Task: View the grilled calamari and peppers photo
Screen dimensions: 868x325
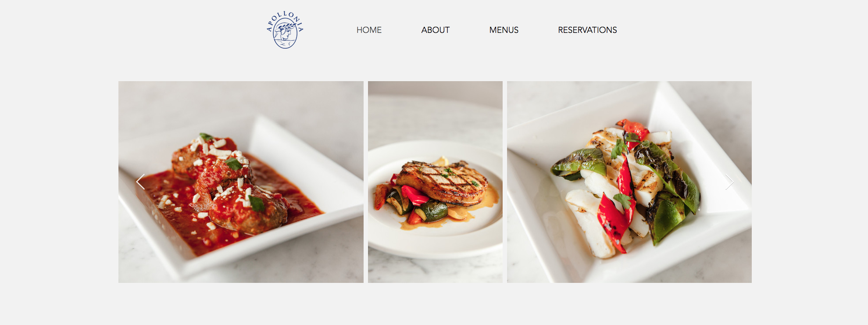Action: pos(629,182)
